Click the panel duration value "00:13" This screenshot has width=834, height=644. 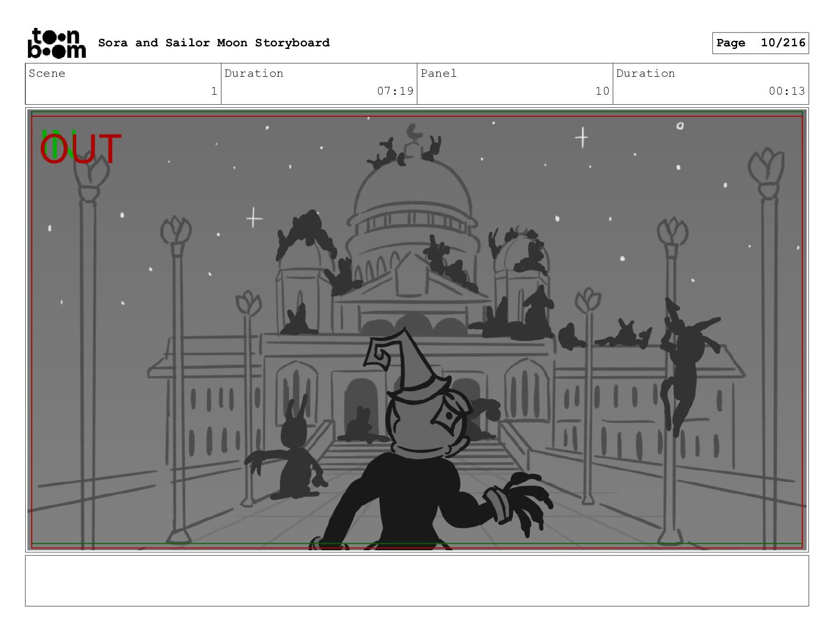coord(787,91)
